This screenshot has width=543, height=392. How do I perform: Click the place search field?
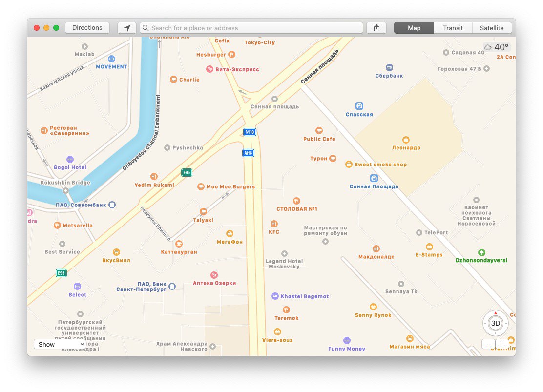tap(251, 28)
